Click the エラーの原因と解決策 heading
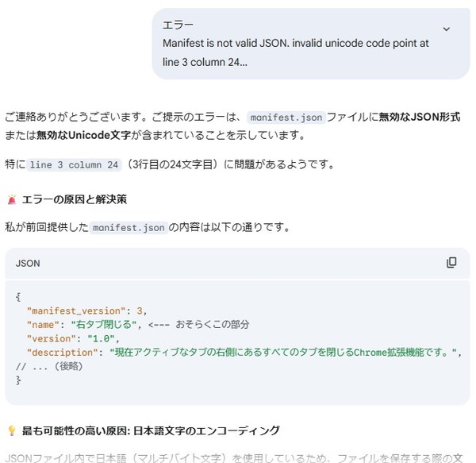The height and width of the screenshot is (463, 476). pyautogui.click(x=75, y=199)
